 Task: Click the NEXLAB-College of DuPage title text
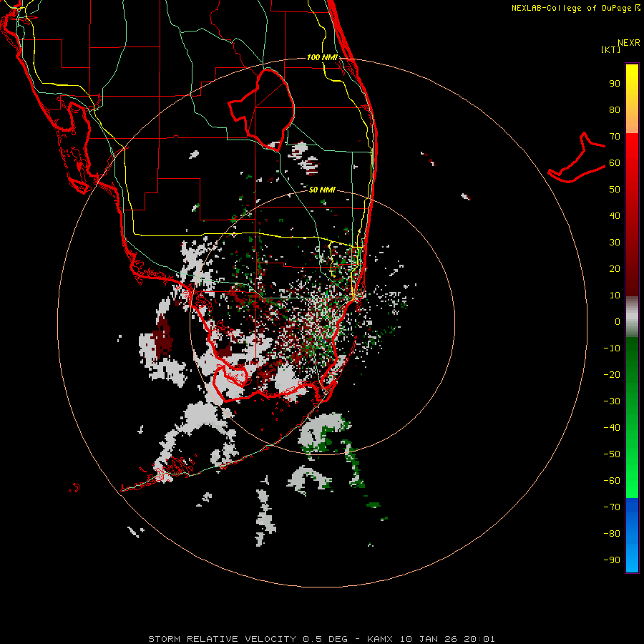click(x=575, y=8)
